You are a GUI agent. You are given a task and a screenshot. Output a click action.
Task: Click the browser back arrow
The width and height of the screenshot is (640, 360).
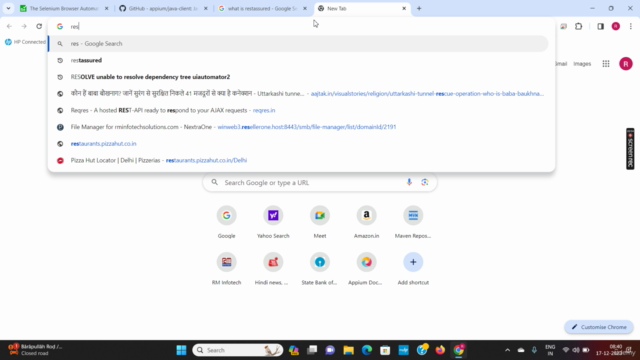(9, 26)
